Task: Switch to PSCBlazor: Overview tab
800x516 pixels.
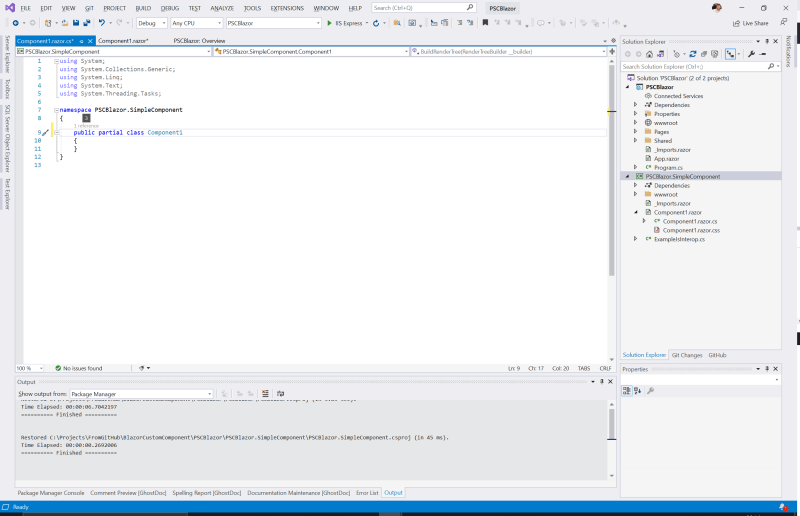Action: (199, 41)
